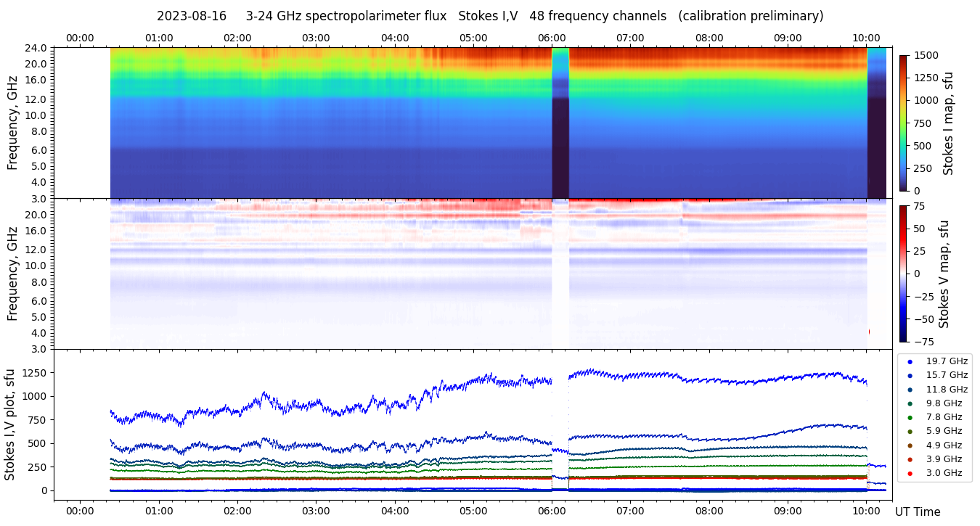Click the 5.9 GHz legend marker dot
Image resolution: width=980 pixels, height=526 pixels.
tap(910, 432)
